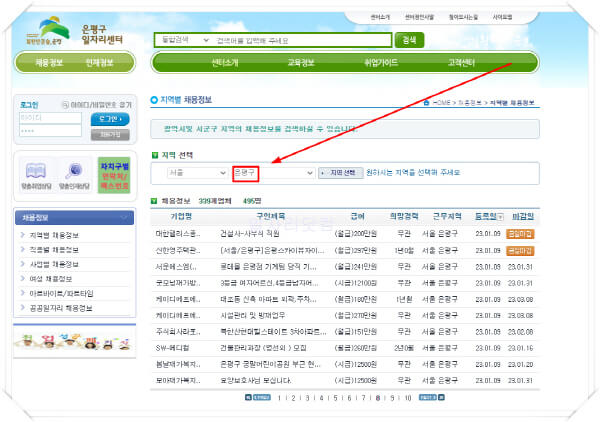Image resolution: width=600 pixels, height=422 pixels.
Task: Open the 고객센터 menu
Action: click(461, 62)
